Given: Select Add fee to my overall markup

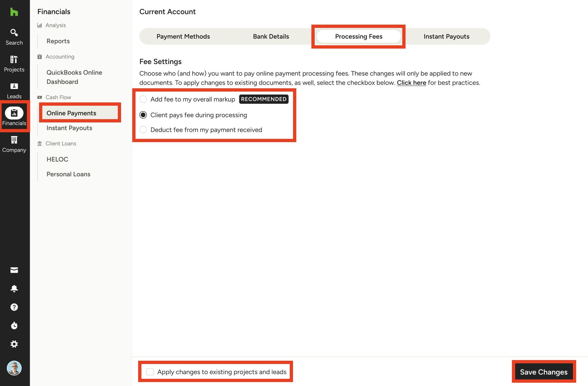Looking at the screenshot, I should coord(143,99).
